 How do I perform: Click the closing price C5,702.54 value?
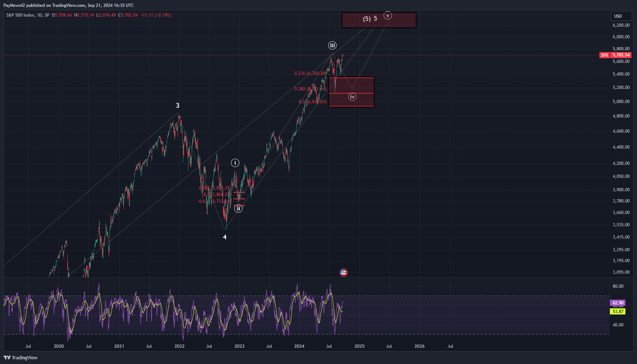[x=128, y=15]
